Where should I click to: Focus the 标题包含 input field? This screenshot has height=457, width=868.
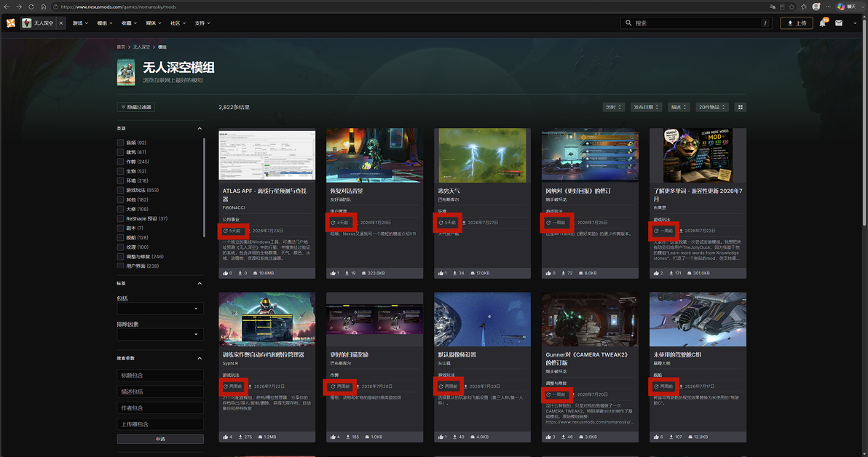pyautogui.click(x=160, y=375)
